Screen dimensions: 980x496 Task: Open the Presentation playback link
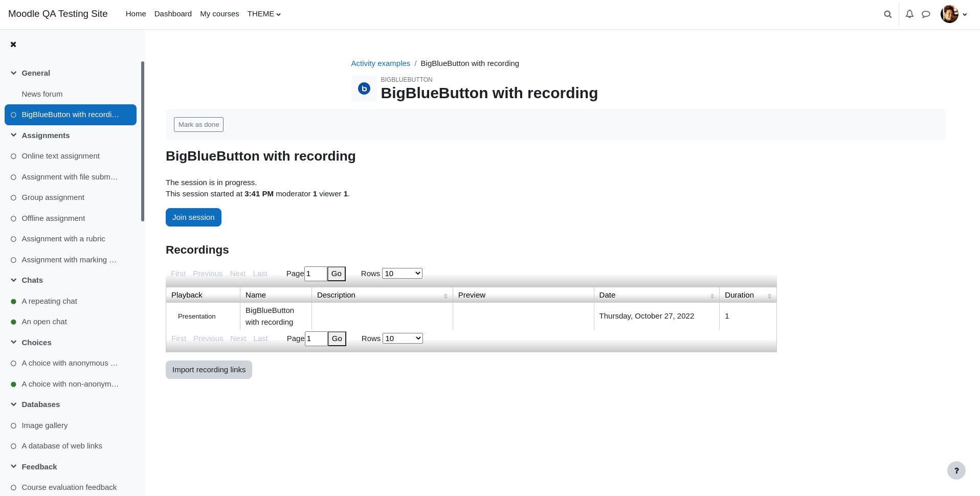coord(197,317)
